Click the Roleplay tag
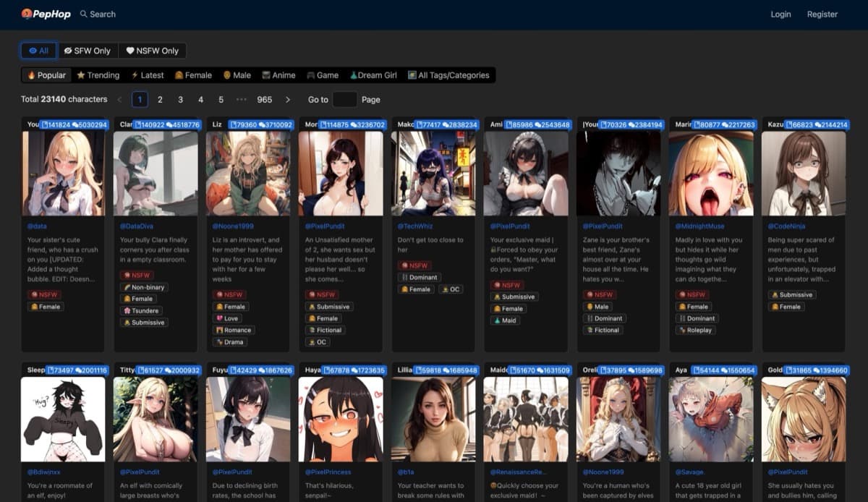The width and height of the screenshot is (868, 502). [695, 330]
